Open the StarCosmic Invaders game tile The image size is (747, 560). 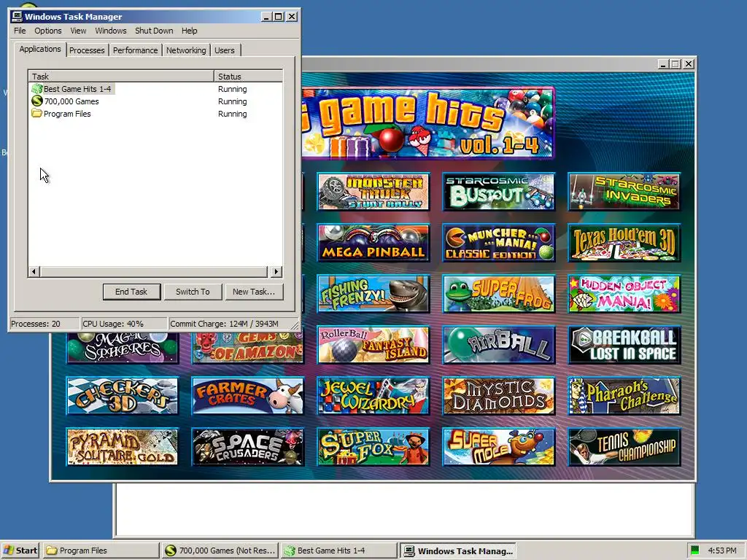click(624, 192)
